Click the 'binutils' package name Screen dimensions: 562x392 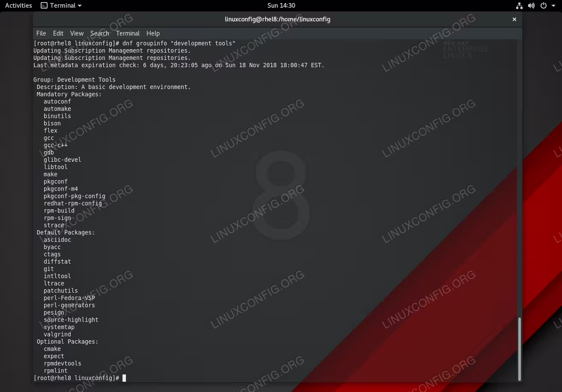click(57, 116)
